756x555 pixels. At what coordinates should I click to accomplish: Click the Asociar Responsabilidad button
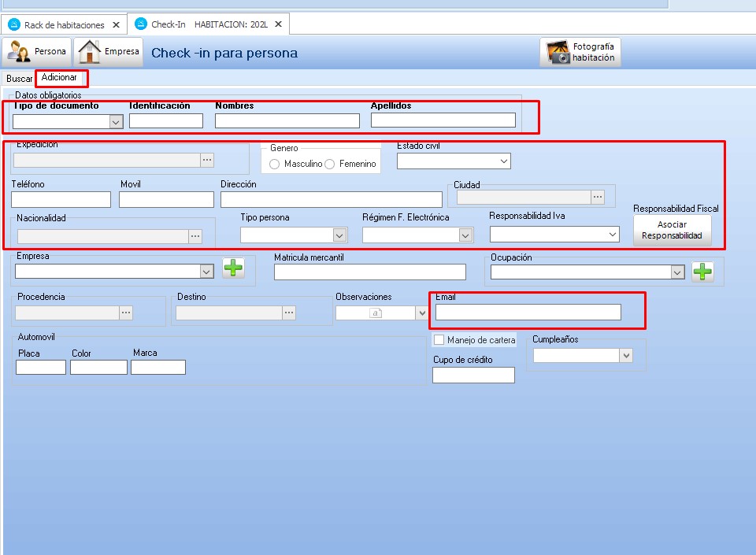(x=672, y=230)
